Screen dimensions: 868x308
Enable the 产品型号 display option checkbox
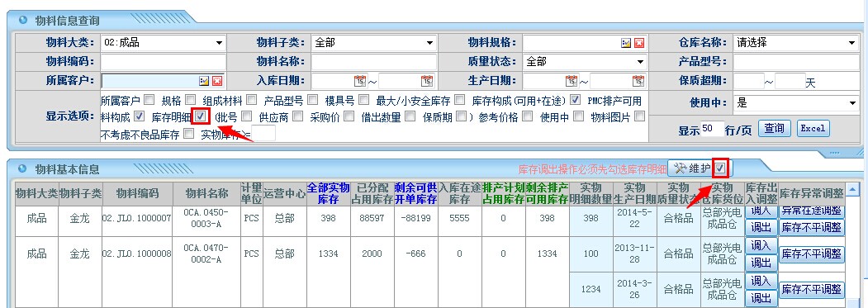click(x=312, y=100)
